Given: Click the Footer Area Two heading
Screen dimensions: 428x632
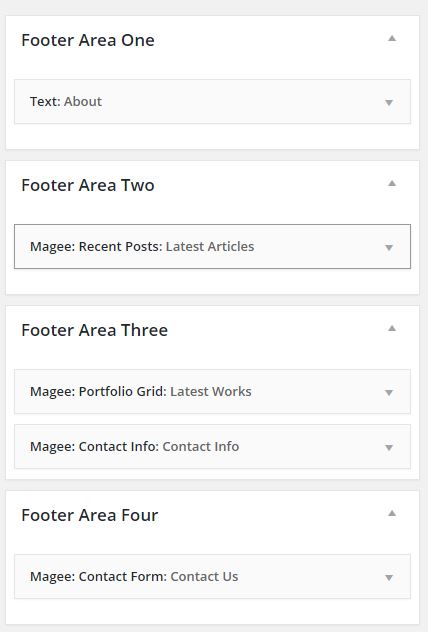Looking at the screenshot, I should click(88, 185).
